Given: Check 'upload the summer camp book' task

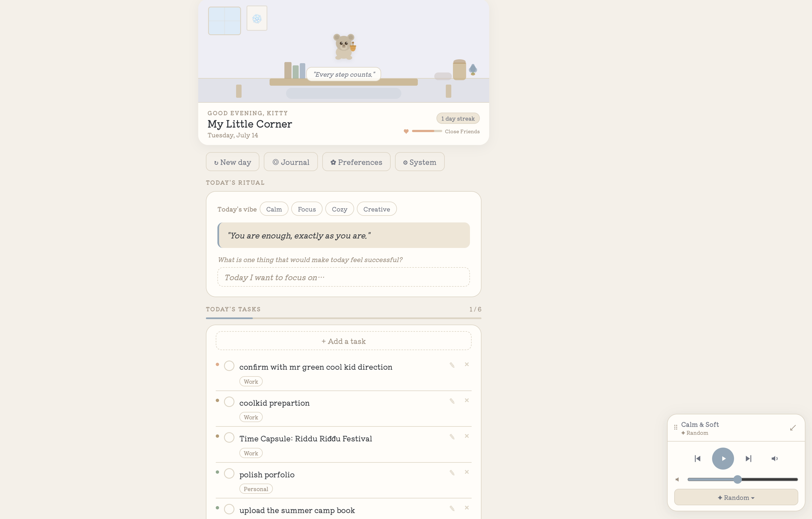Looking at the screenshot, I should (229, 509).
